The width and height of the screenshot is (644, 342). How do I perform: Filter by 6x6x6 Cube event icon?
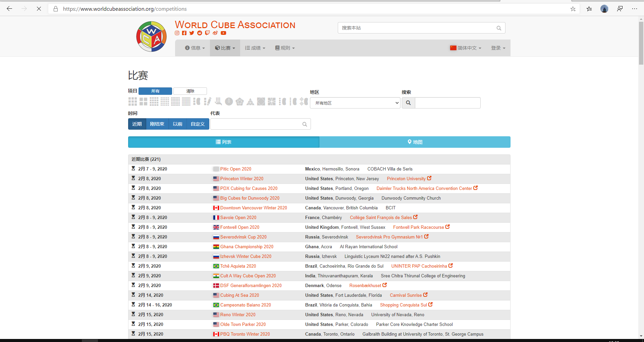click(x=175, y=101)
